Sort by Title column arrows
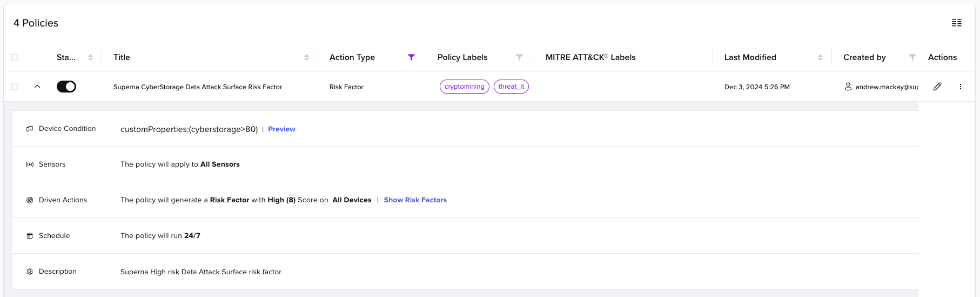 coord(306,57)
